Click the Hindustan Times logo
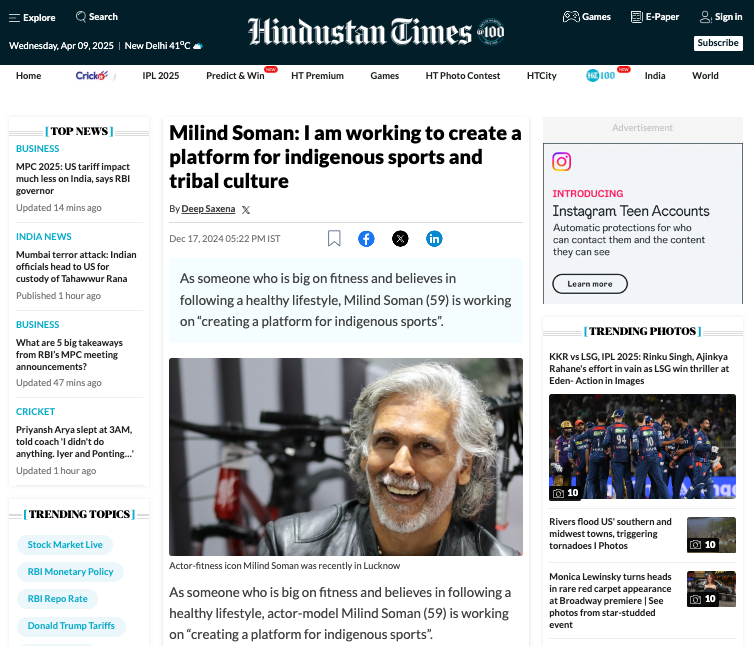The width and height of the screenshot is (754, 646). (x=360, y=32)
